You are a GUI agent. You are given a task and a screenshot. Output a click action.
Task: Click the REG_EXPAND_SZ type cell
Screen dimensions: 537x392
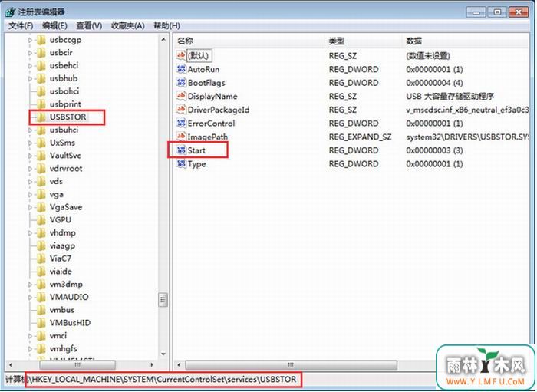[x=360, y=137]
